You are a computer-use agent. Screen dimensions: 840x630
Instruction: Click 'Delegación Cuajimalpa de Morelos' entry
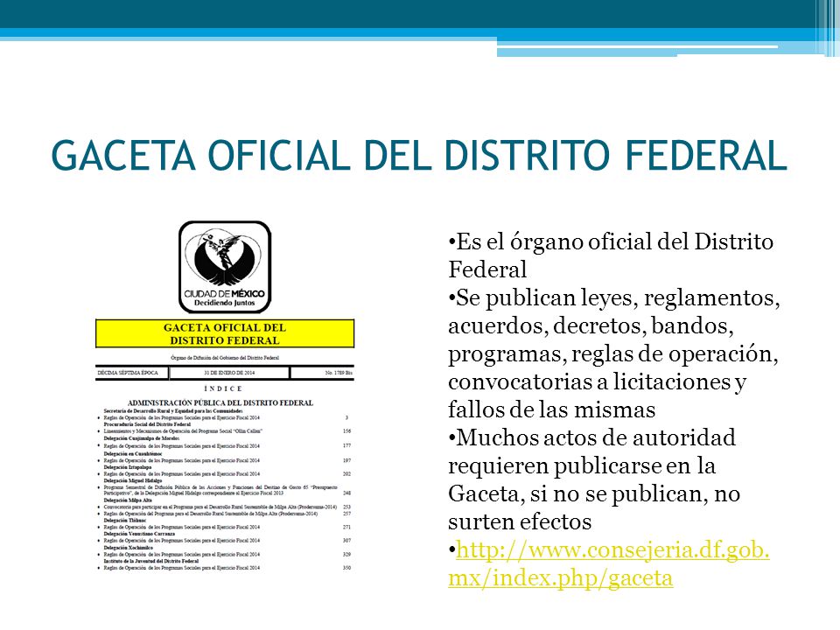click(x=142, y=438)
